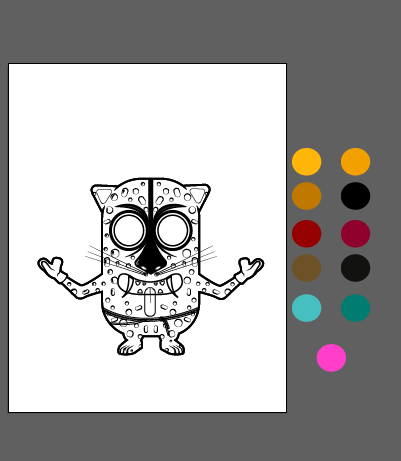Select the character's left clawed foot
Image resolution: width=401 pixels, height=461 pixels.
(130, 347)
